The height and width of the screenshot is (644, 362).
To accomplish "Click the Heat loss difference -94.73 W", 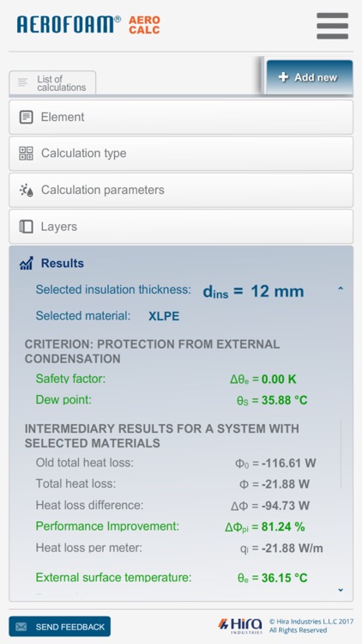I will pos(270,506).
